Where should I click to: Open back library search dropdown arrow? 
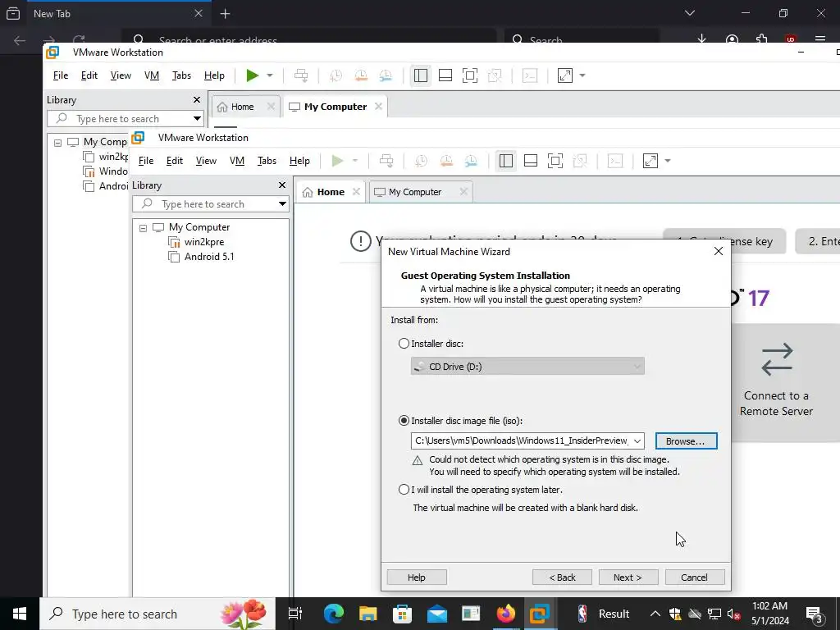point(197,118)
